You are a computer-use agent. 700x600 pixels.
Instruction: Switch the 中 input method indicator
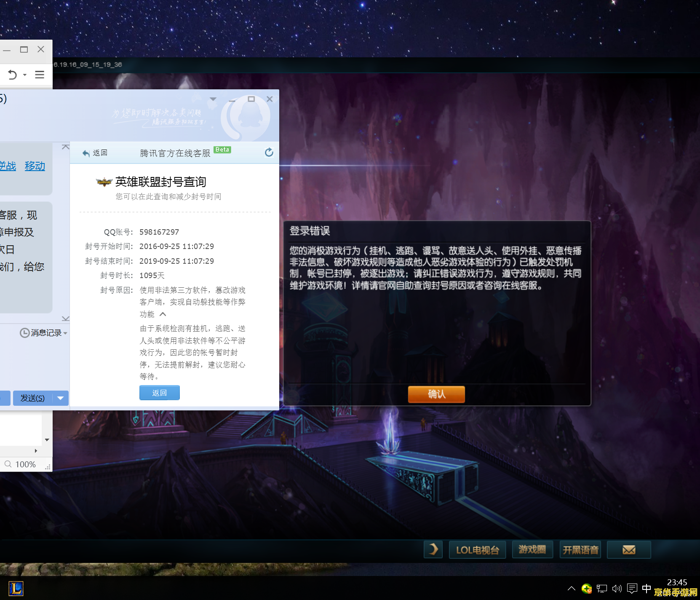coord(647,588)
